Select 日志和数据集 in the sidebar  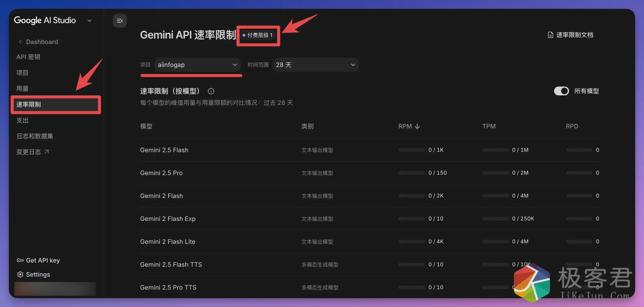click(x=34, y=136)
